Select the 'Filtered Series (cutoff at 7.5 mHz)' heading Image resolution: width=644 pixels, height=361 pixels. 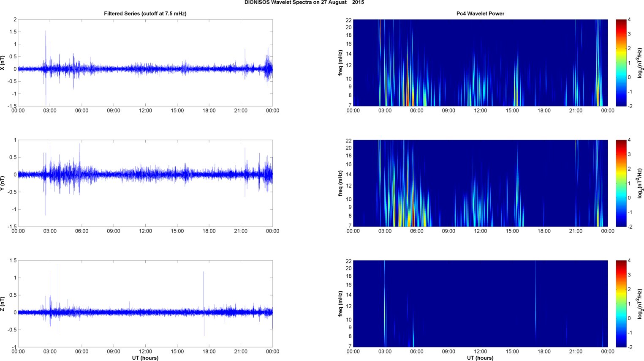(x=145, y=14)
